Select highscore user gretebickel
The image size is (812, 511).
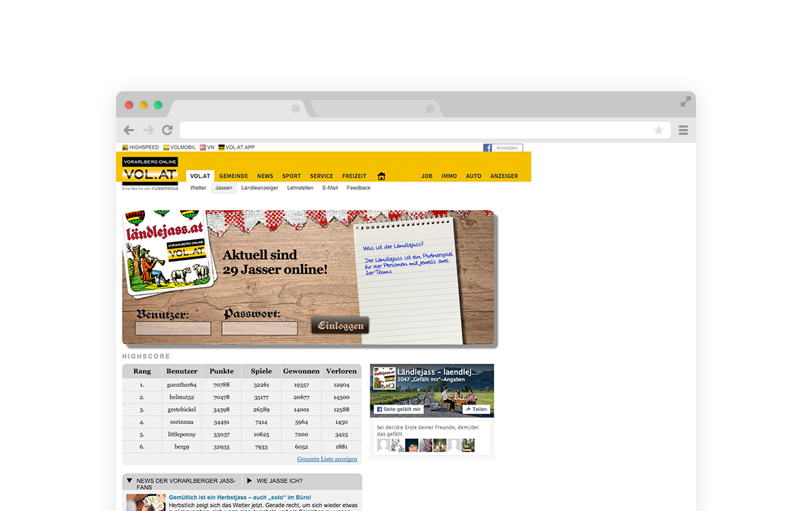point(182,410)
